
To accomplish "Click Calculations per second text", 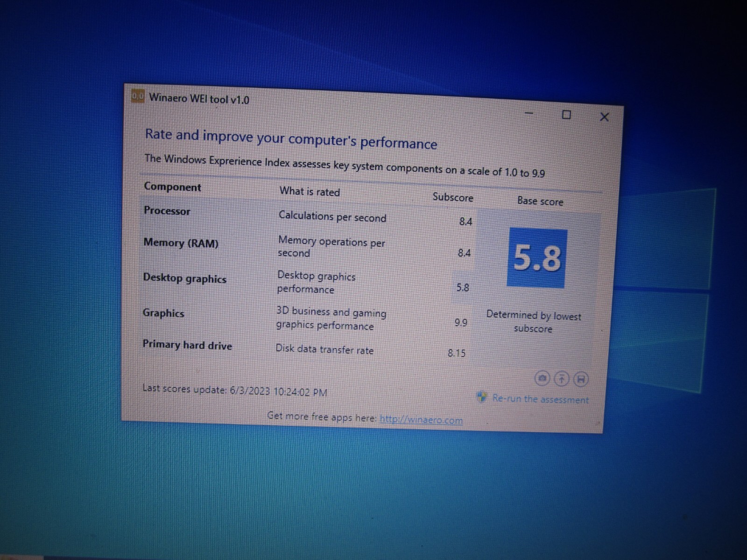I will pyautogui.click(x=332, y=217).
